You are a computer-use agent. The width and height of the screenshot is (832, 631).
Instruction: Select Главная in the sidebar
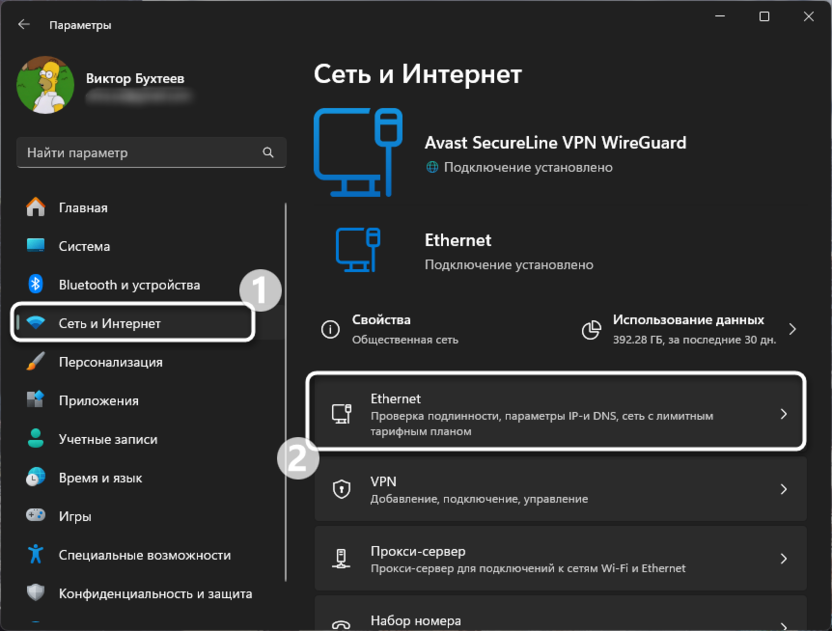pyautogui.click(x=35, y=207)
